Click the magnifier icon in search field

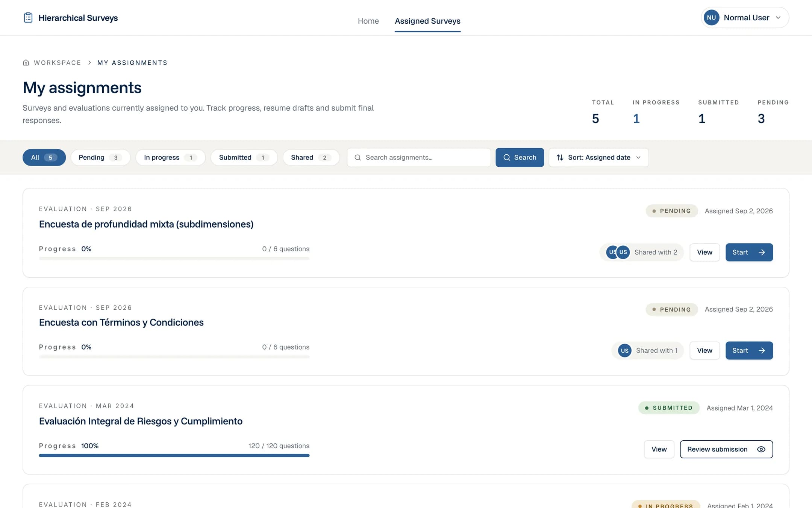coord(358,157)
